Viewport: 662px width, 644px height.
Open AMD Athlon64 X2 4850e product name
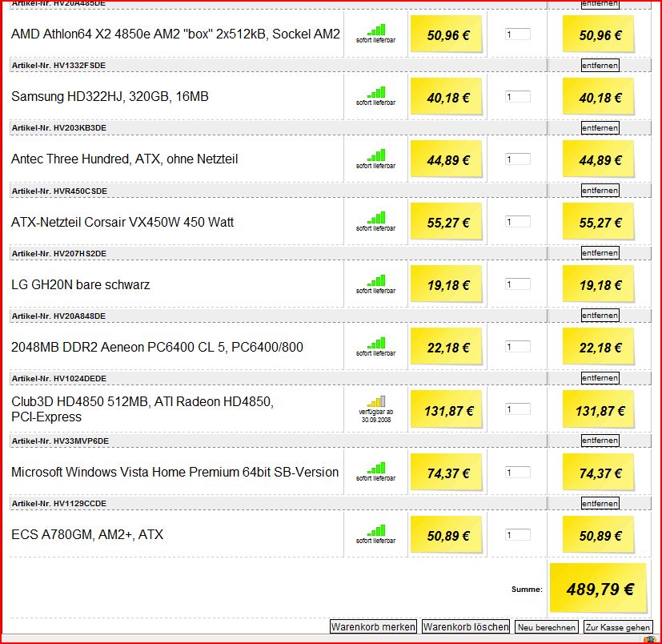pyautogui.click(x=175, y=34)
